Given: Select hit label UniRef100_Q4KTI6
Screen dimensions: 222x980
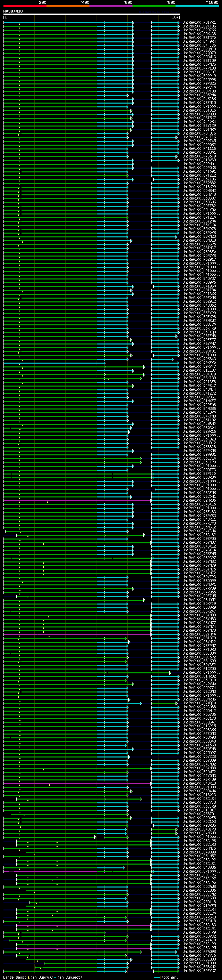Looking at the screenshot, I should [199, 137].
